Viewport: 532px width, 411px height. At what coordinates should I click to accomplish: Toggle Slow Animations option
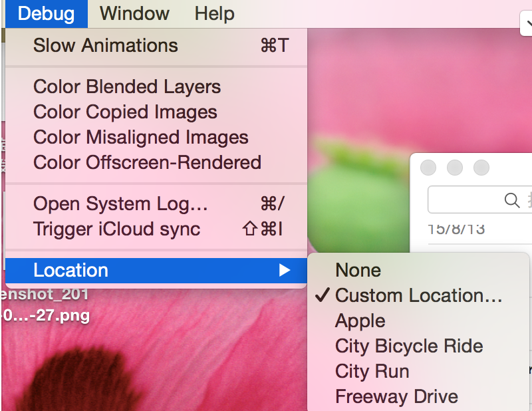156,45
